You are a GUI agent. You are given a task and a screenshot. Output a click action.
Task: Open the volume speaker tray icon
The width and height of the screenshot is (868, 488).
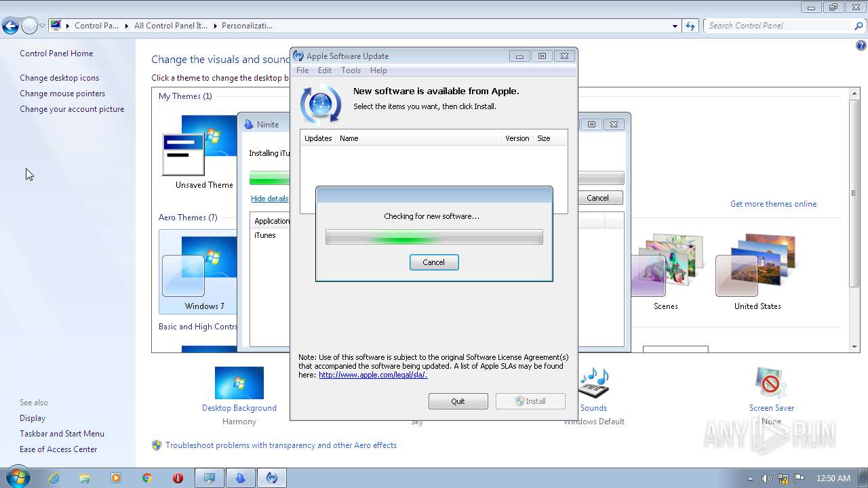click(766, 479)
